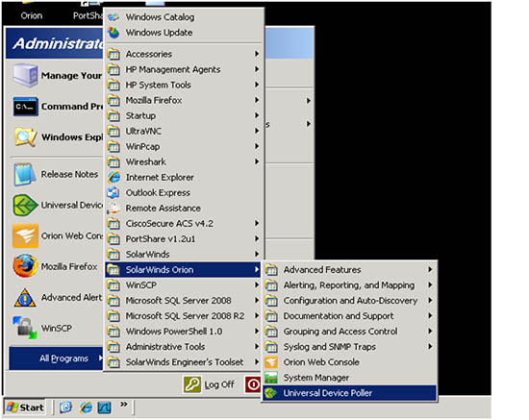Select Microsoft SQL Server 2008 R2 group

click(x=183, y=316)
